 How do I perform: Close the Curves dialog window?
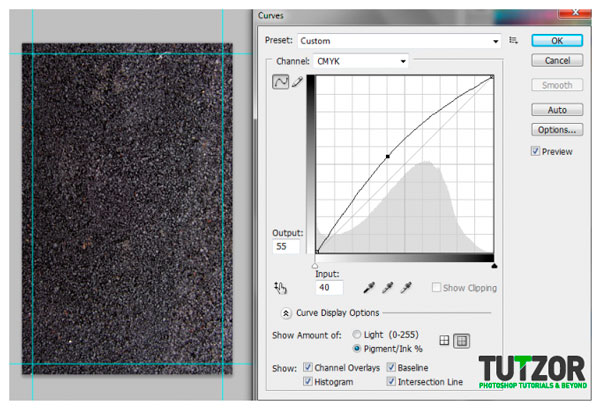[575, 13]
